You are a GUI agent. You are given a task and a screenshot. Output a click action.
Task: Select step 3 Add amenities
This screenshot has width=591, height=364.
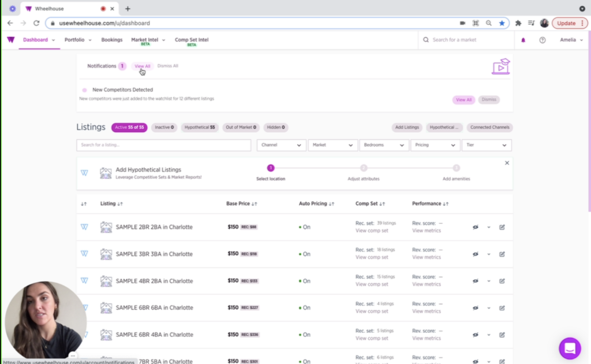tap(456, 172)
